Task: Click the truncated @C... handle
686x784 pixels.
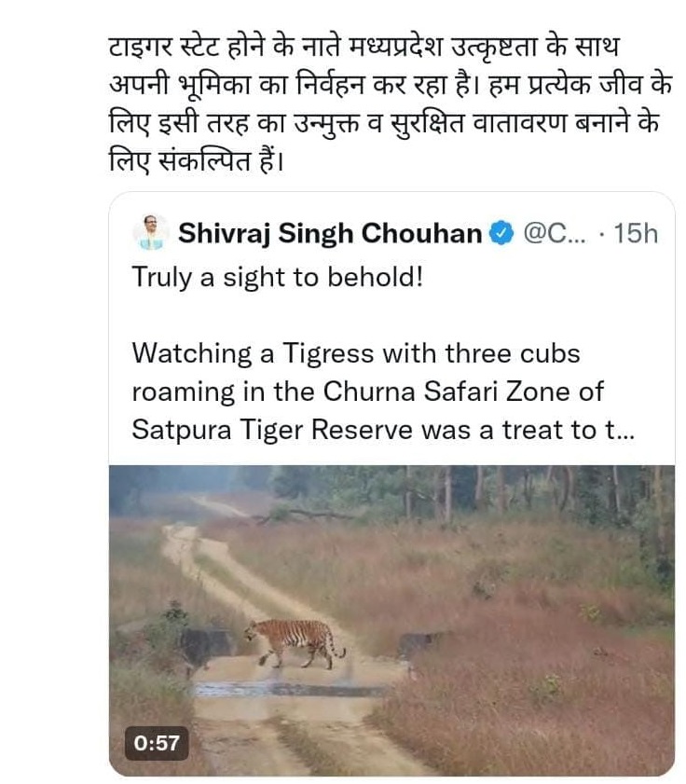Action: pyautogui.click(x=556, y=233)
